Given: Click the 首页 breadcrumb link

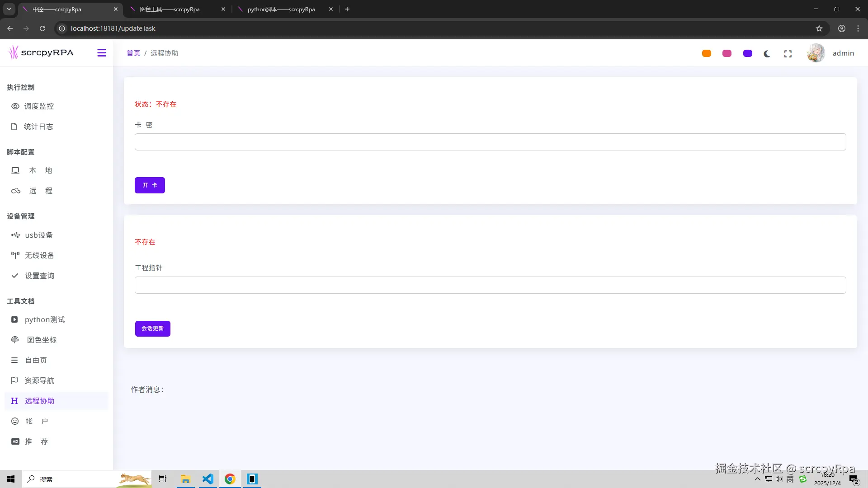Looking at the screenshot, I should [x=133, y=53].
